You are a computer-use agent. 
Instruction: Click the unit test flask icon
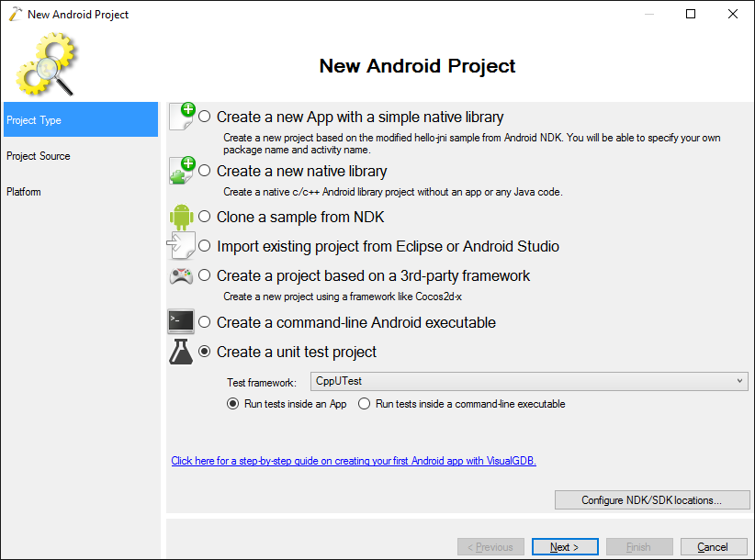coord(181,352)
